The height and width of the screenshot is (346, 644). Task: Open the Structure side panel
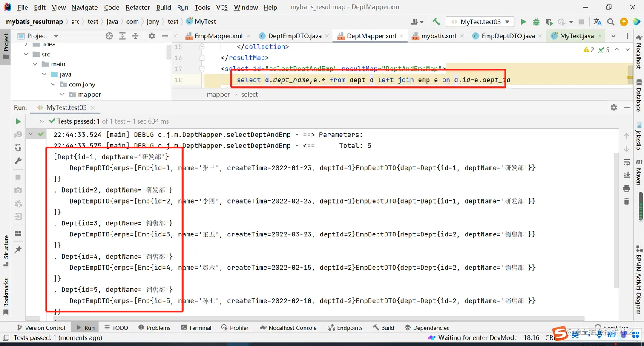6,251
